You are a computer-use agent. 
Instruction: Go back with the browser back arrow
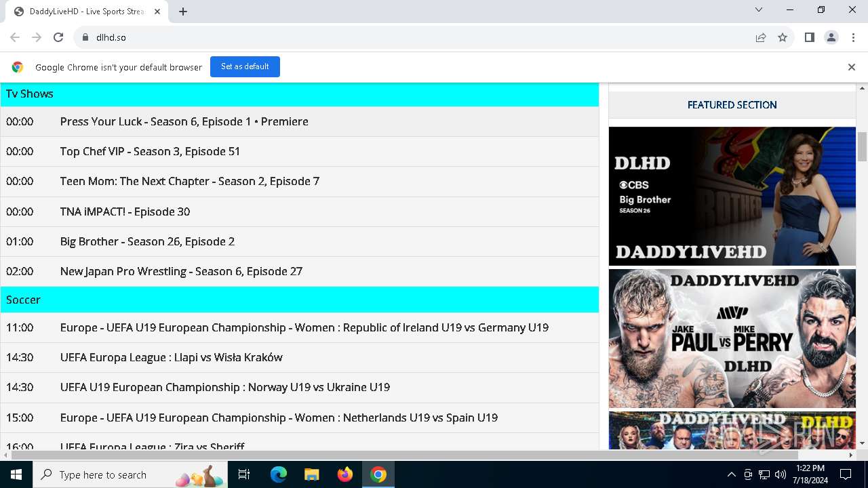tap(15, 37)
